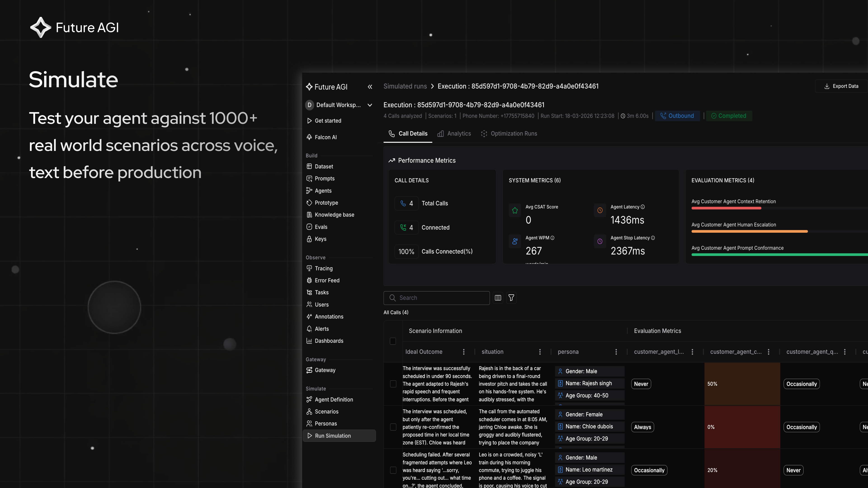Open the customer_agent_q... column options menu
Viewport: 868px width, 488px height.
tap(844, 352)
